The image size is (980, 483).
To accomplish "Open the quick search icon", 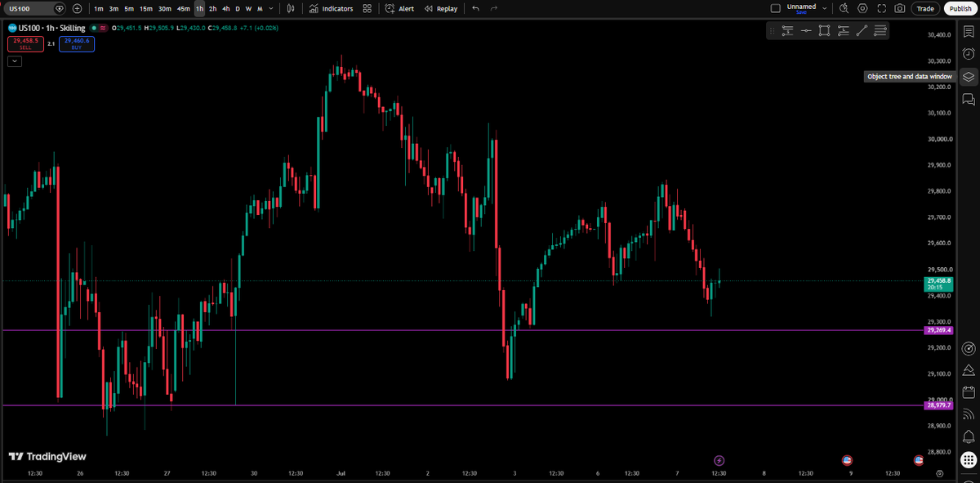I will tap(844, 8).
